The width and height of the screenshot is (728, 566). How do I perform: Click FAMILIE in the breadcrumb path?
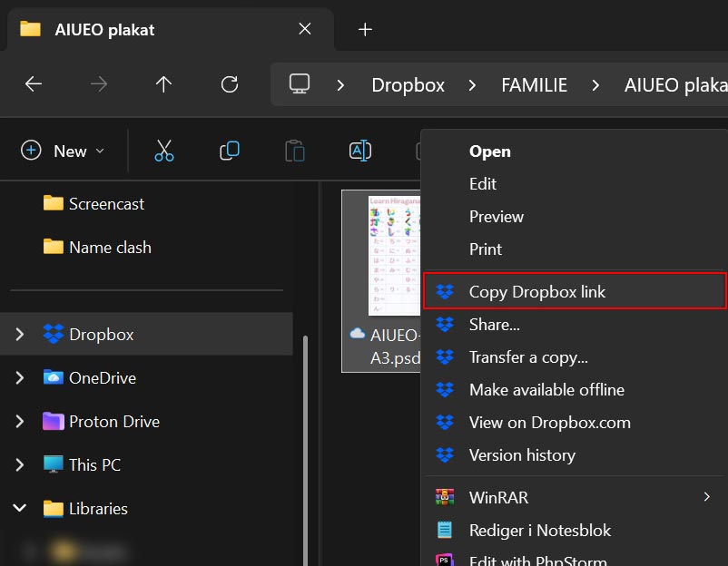(534, 85)
